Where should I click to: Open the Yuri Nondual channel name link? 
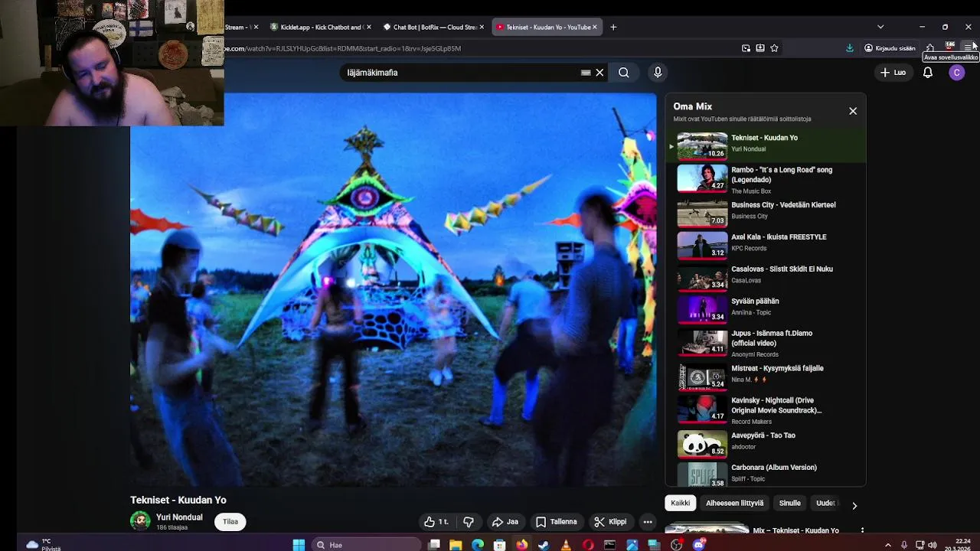tap(179, 517)
